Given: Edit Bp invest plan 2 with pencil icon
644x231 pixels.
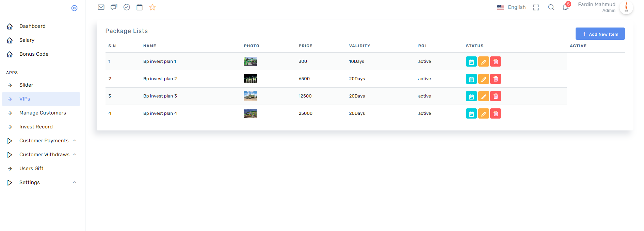Looking at the screenshot, I should pyautogui.click(x=483, y=79).
